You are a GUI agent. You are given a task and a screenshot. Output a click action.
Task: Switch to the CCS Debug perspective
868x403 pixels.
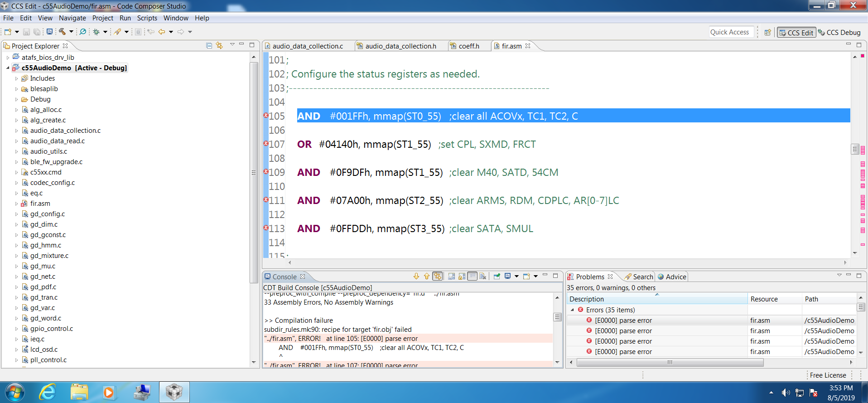tap(839, 32)
